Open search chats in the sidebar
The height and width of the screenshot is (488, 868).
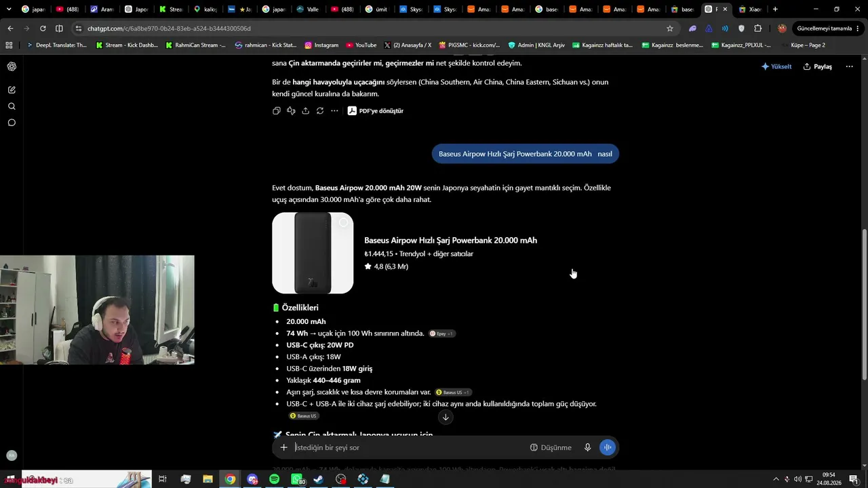pyautogui.click(x=12, y=106)
